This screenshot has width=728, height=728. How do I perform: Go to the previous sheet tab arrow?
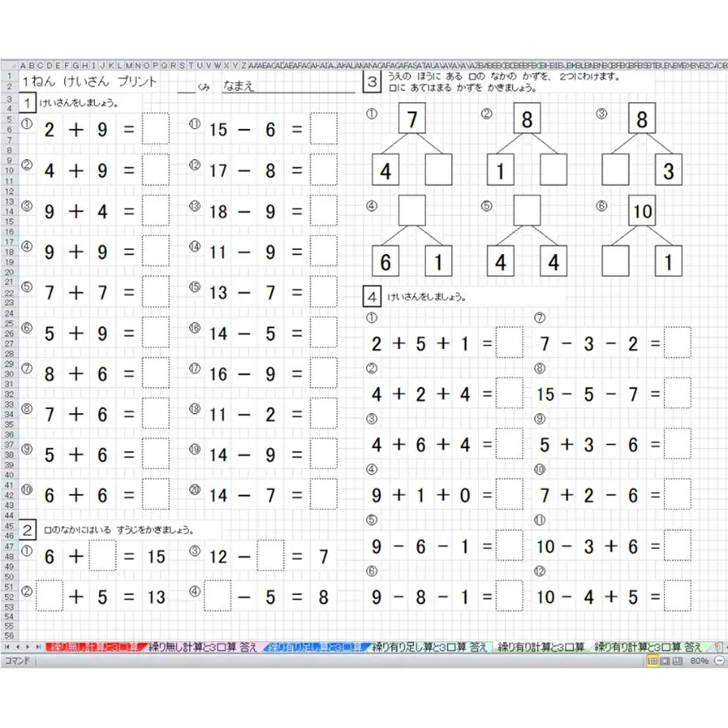click(x=17, y=646)
